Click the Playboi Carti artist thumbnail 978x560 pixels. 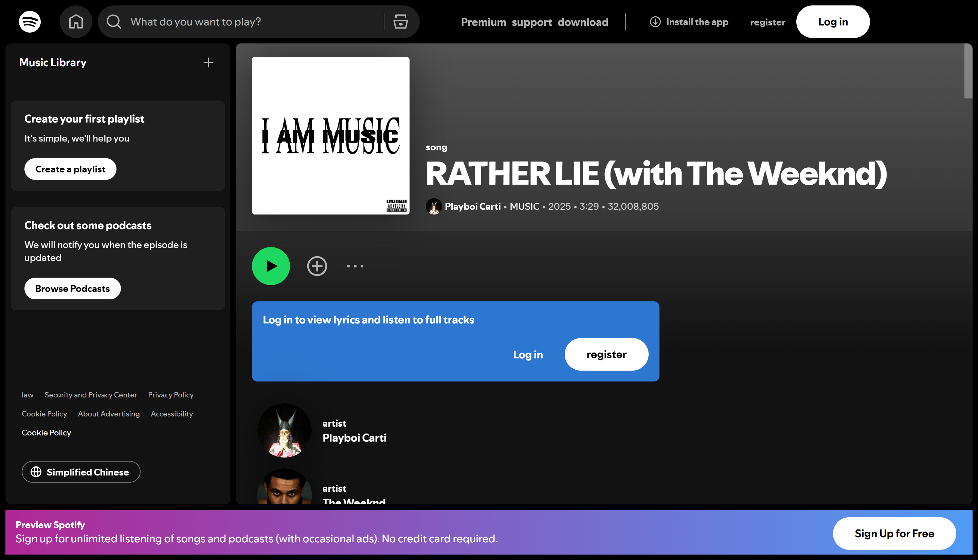pyautogui.click(x=284, y=431)
